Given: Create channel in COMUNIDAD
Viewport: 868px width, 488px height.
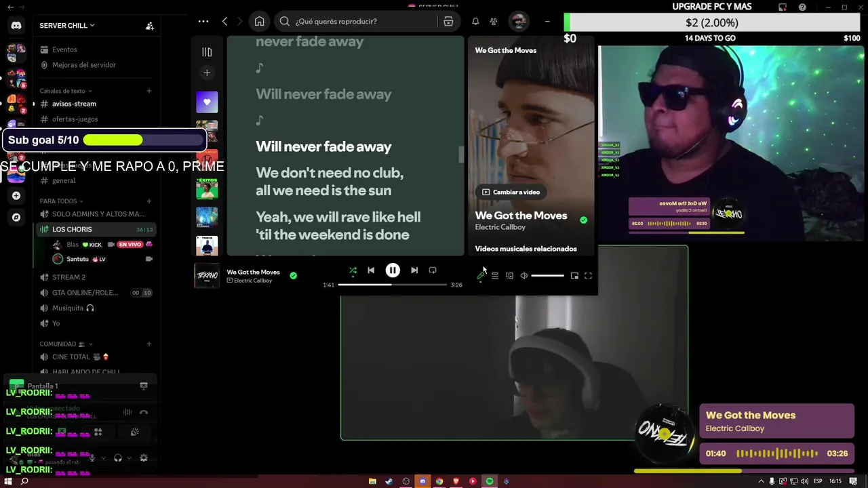Looking at the screenshot, I should [x=149, y=344].
